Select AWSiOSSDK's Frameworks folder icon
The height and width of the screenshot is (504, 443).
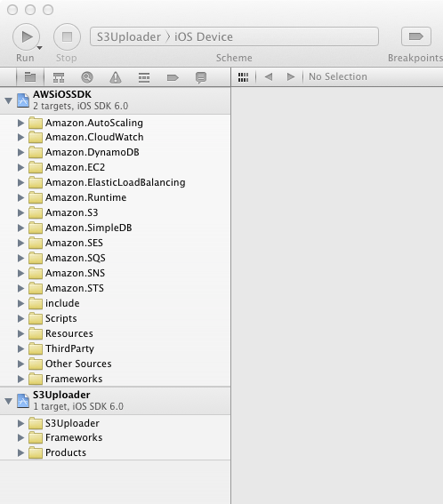click(36, 379)
